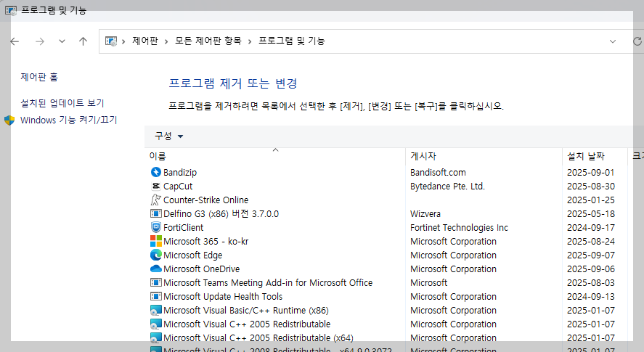Open Windows 기능 켜기/끄기 link
Viewport: 644px width, 352px height.
click(69, 120)
